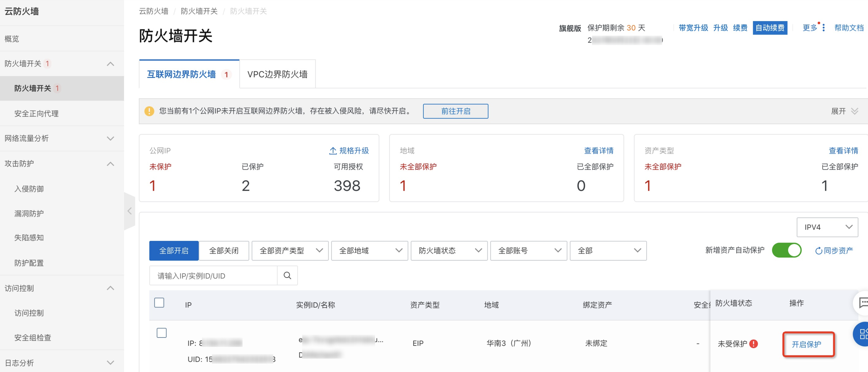Open 安全正向代理 in the sidebar
Screen dimensions: 868x372
(x=36, y=114)
